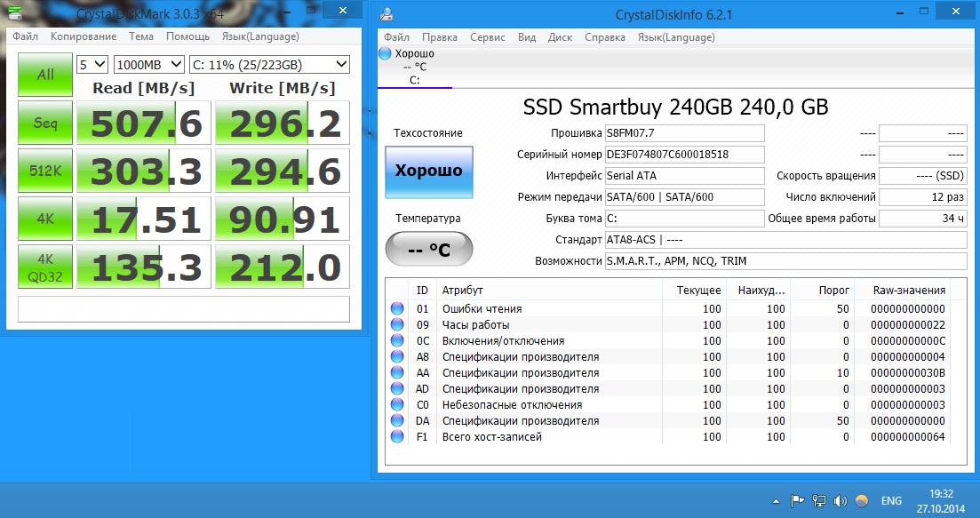
Task: Click status icon for Включения/отключения row
Action: 397,340
